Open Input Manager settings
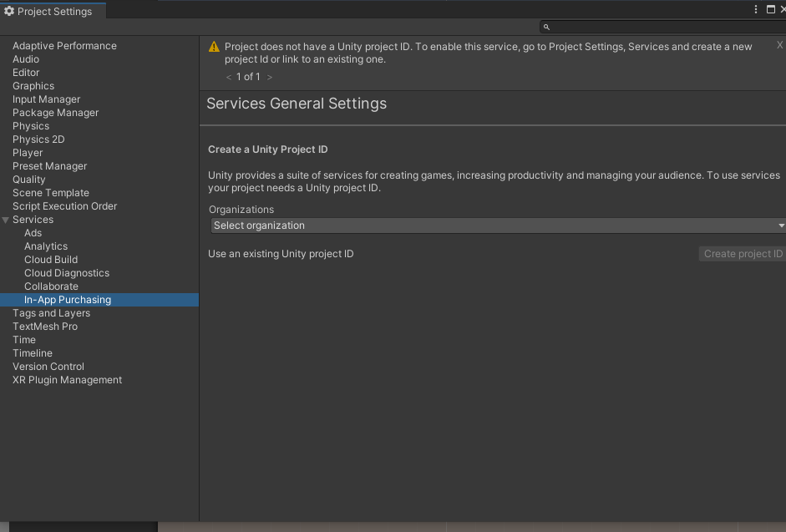The width and height of the screenshot is (786, 532). click(46, 99)
